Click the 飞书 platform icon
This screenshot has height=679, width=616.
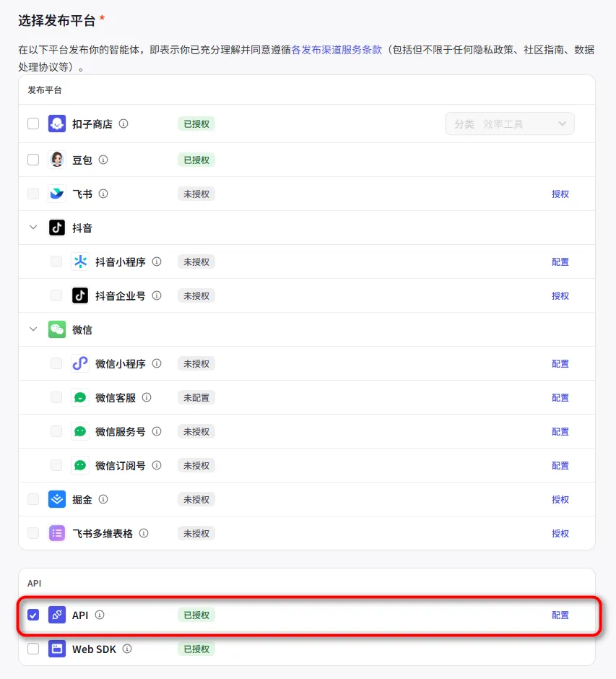(56, 193)
